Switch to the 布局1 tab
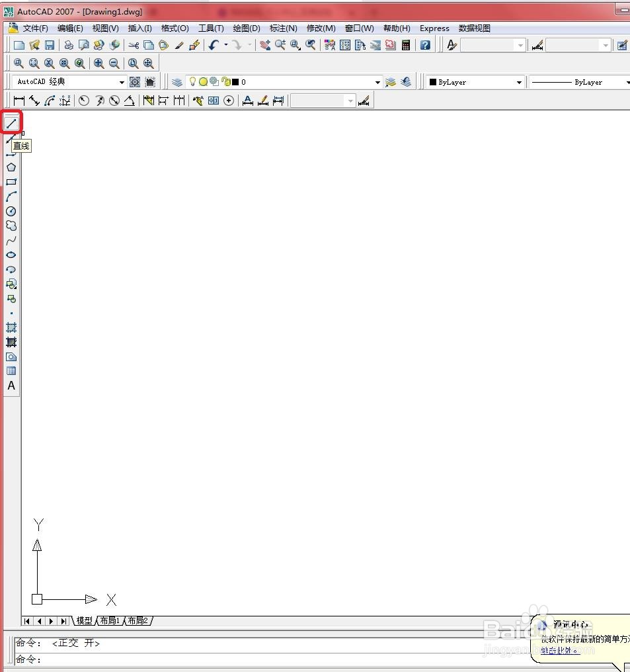 [x=110, y=620]
